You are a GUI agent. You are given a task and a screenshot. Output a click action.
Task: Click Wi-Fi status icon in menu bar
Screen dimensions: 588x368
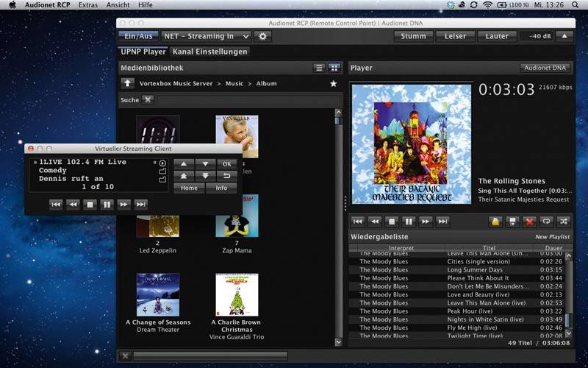tap(487, 5)
